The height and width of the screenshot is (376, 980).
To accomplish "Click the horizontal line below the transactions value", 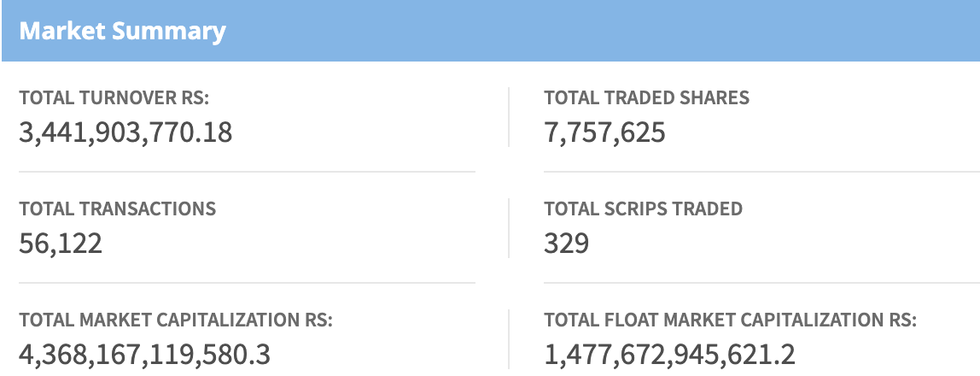I will tap(247, 283).
